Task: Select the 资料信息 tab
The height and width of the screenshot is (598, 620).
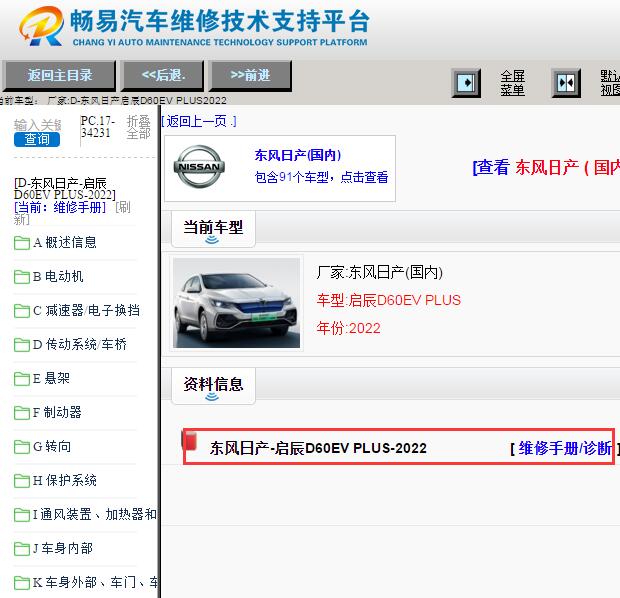Action: tap(213, 386)
